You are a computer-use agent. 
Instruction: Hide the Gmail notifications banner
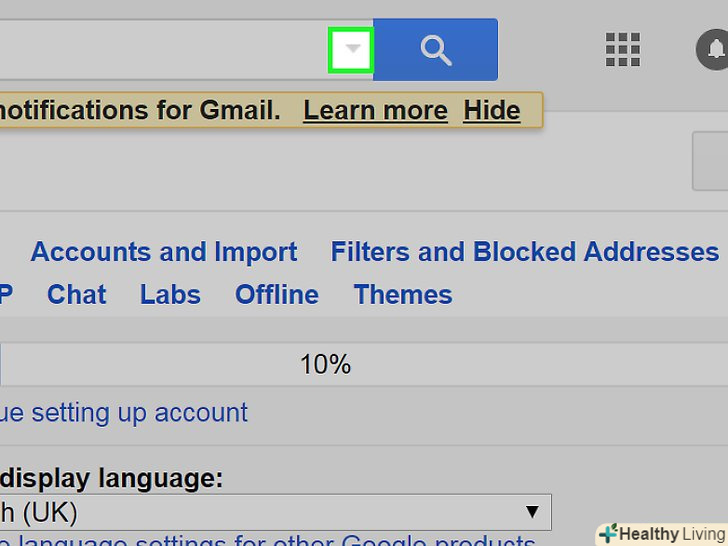491,110
